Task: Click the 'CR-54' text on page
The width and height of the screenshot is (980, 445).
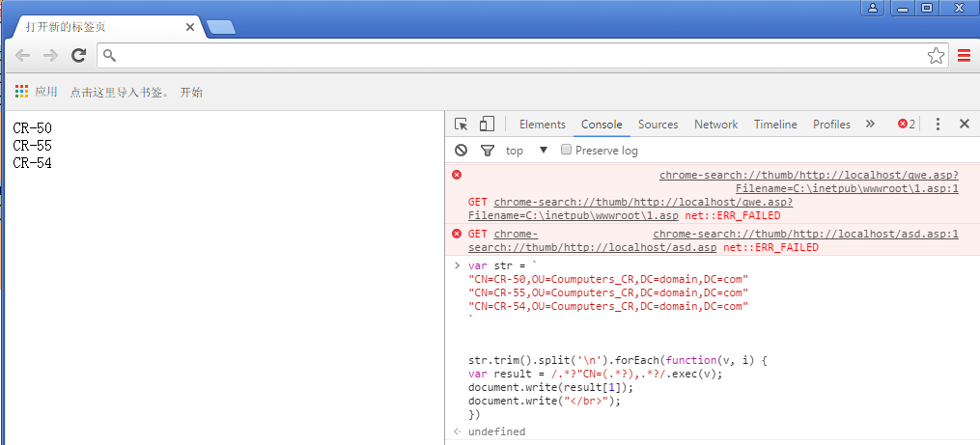Action: pos(33,163)
